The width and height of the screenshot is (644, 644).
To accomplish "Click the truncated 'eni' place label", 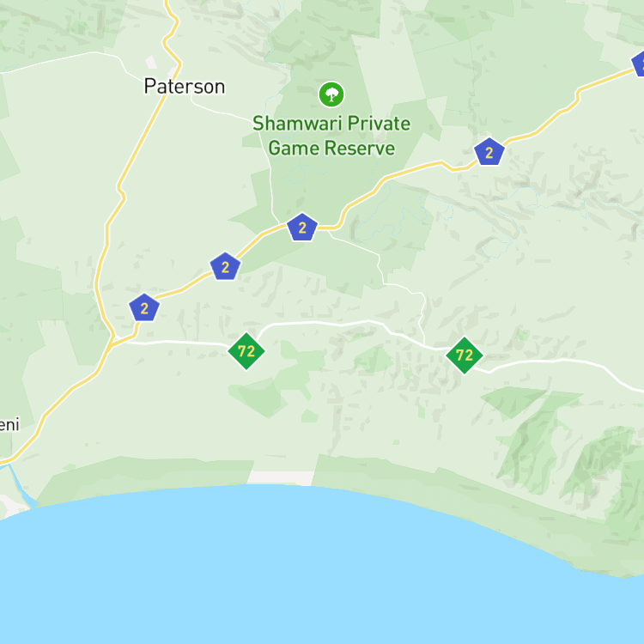I will point(9,425).
